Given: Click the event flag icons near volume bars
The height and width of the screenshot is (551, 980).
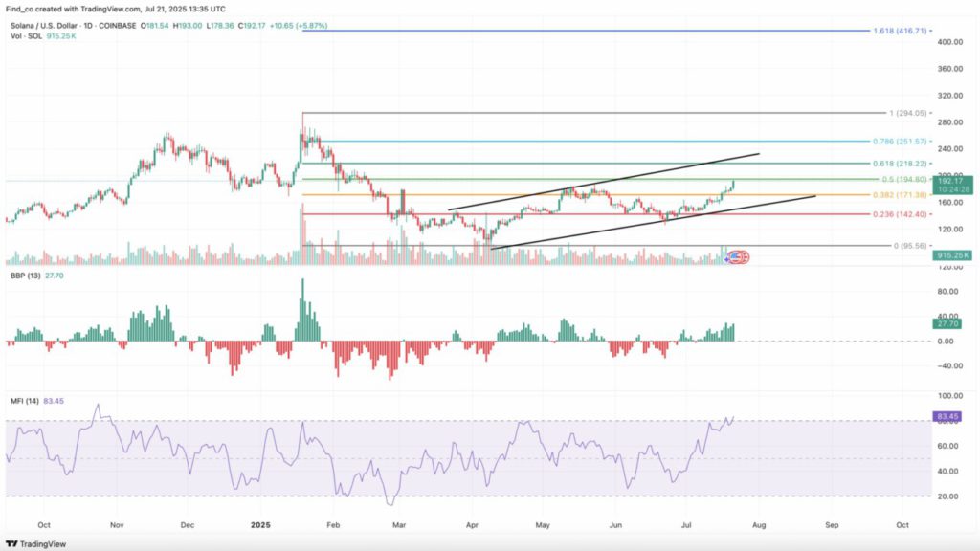Looking at the screenshot, I should (738, 256).
